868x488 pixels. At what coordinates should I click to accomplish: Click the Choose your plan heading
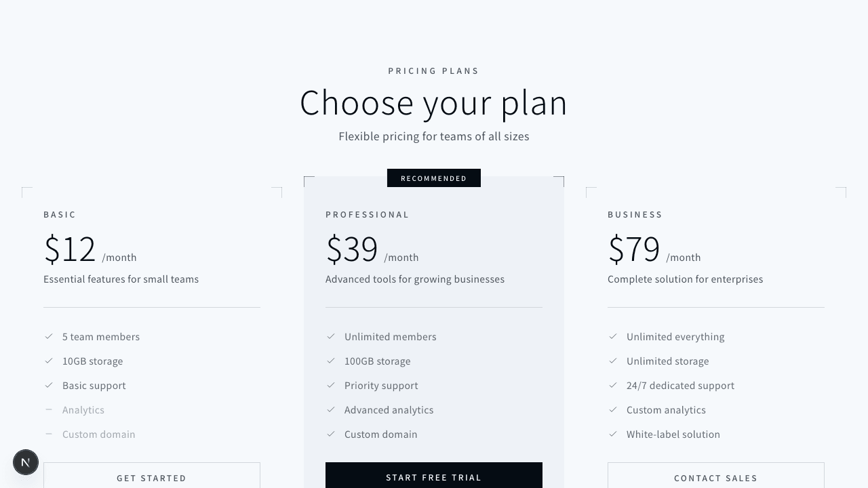[x=434, y=103]
